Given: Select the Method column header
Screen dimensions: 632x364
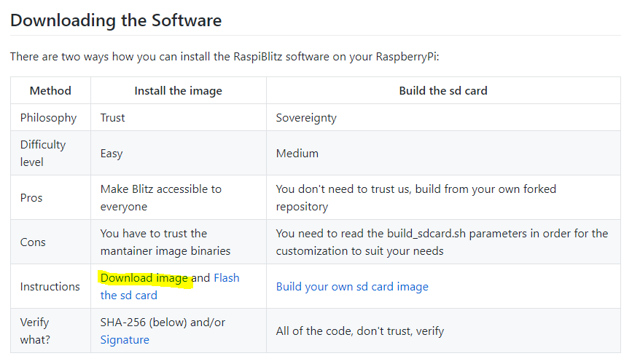Looking at the screenshot, I should pyautogui.click(x=50, y=91).
